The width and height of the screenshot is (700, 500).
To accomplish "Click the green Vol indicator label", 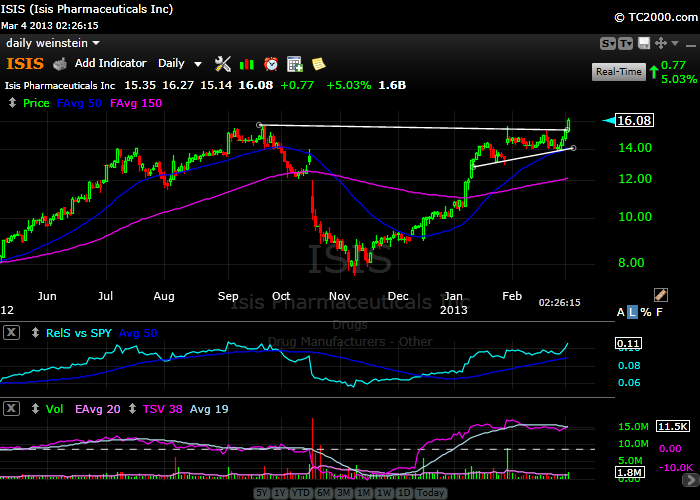I will point(54,409).
